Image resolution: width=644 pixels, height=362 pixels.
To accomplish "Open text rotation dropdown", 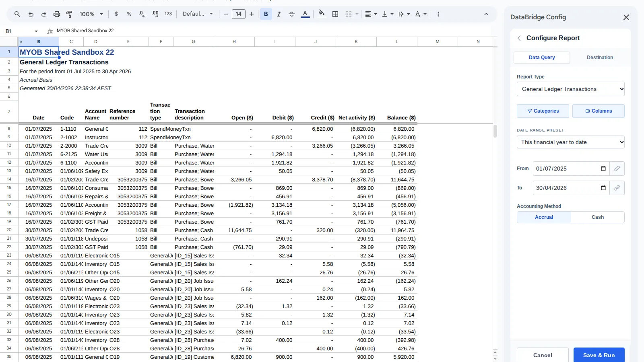I will pos(421,14).
